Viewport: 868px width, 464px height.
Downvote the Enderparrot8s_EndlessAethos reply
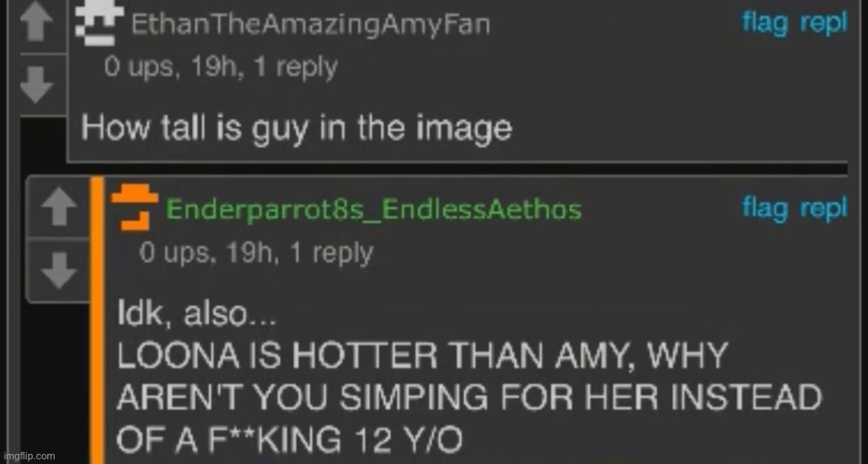tap(59, 270)
